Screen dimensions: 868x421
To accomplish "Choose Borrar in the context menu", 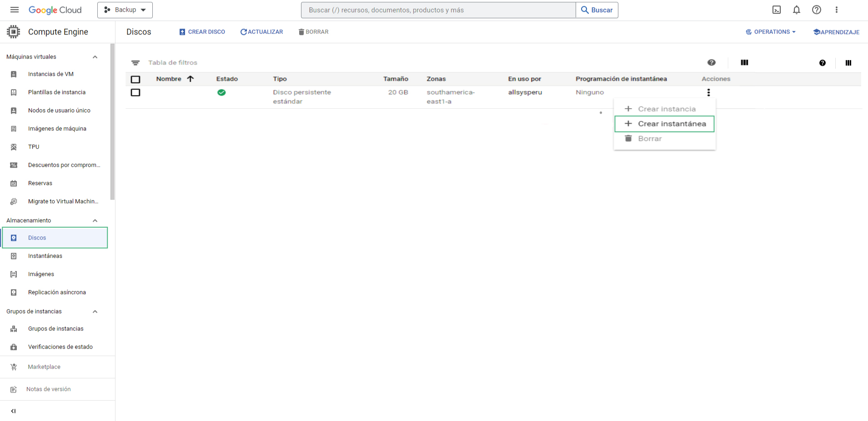I will click(x=649, y=139).
